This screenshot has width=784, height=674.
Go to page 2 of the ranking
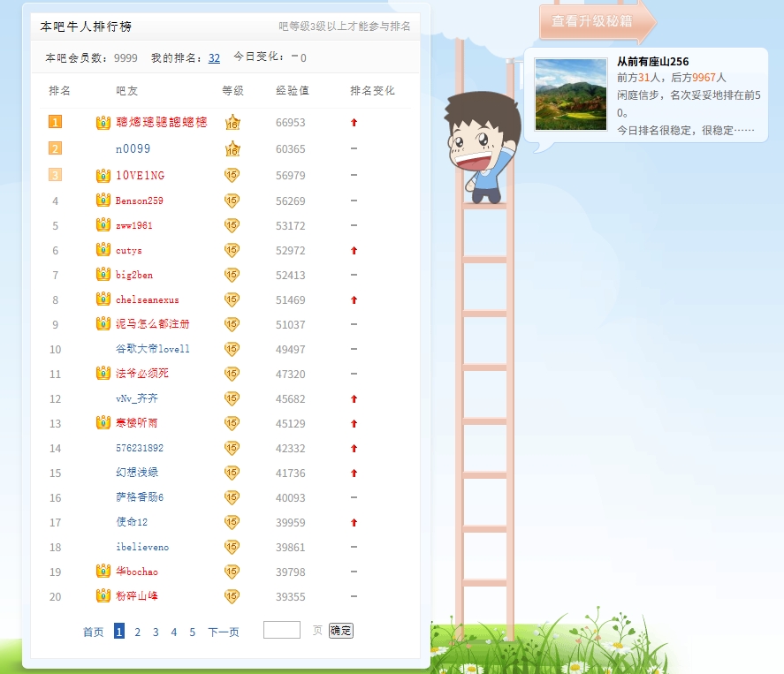tap(137, 632)
